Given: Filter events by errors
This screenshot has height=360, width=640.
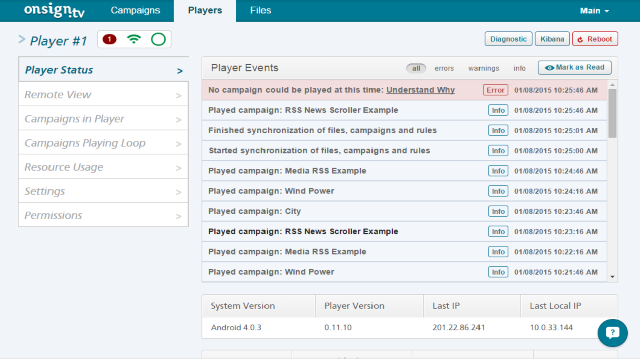Looking at the screenshot, I should (444, 68).
